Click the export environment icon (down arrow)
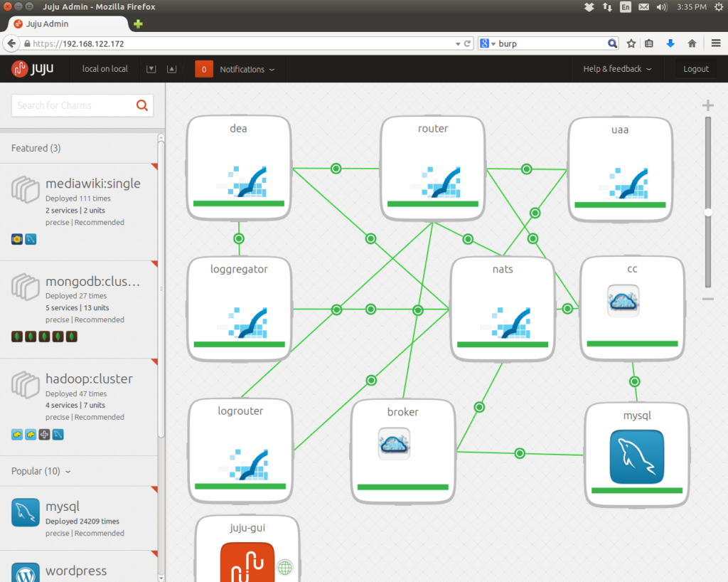 pos(151,69)
